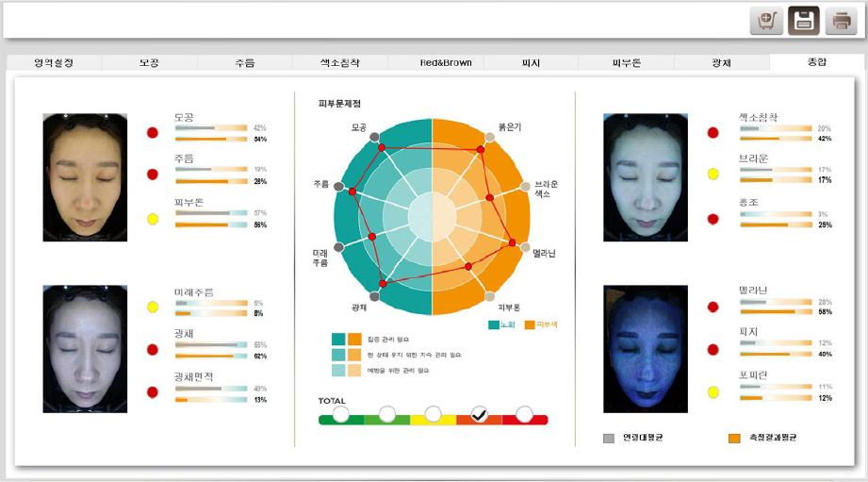Image resolution: width=868 pixels, height=482 pixels.
Task: Open the top-left normal-light face photo
Action: (85, 177)
